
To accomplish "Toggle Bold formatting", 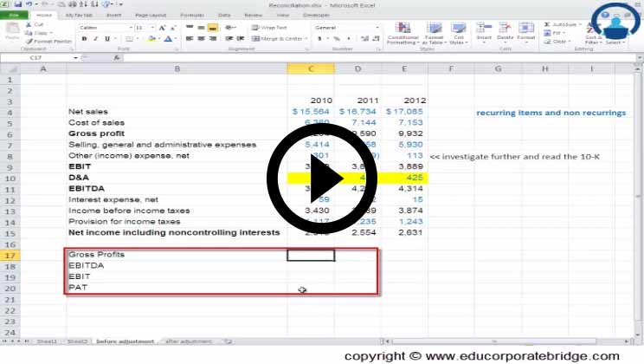I will click(x=84, y=39).
